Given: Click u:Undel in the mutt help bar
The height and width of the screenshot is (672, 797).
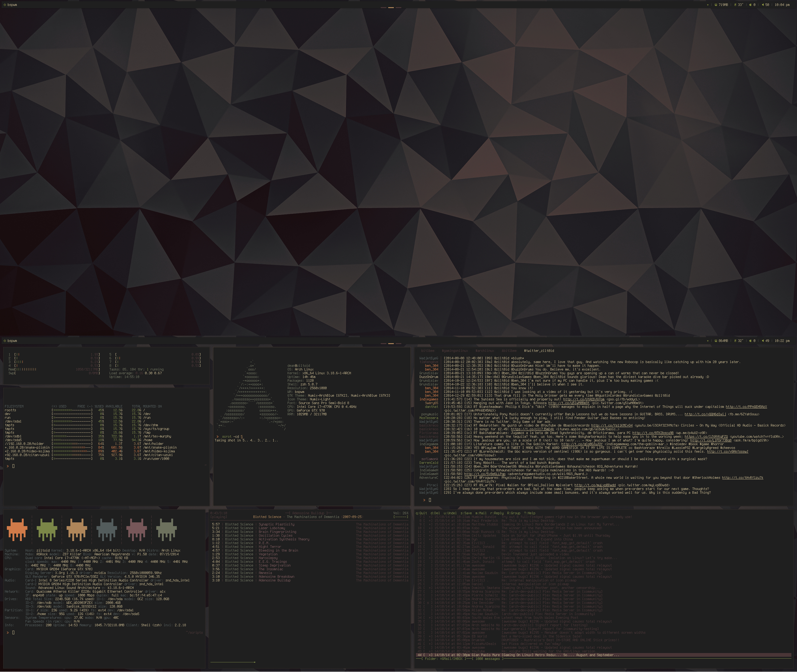Looking at the screenshot, I should click(450, 513).
